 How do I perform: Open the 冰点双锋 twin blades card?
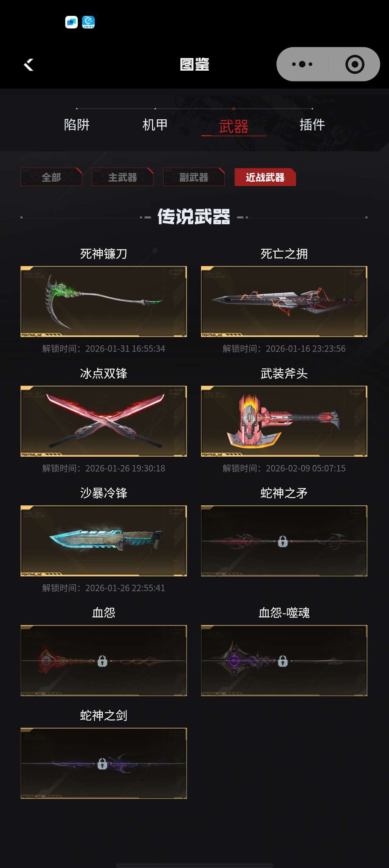(x=104, y=421)
